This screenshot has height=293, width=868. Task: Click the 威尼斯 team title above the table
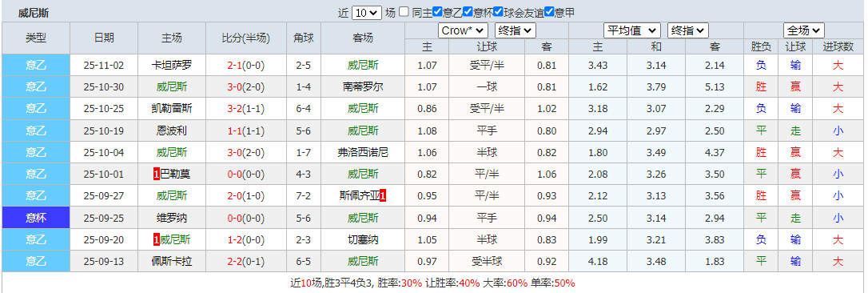(x=34, y=13)
